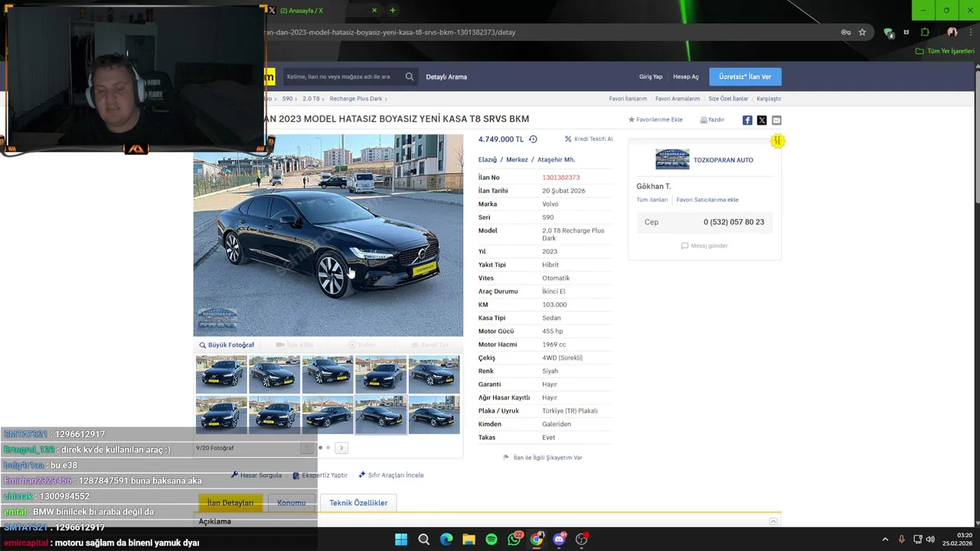Image resolution: width=980 pixels, height=551 pixels.
Task: Open Spotify from taskbar
Action: tap(492, 540)
